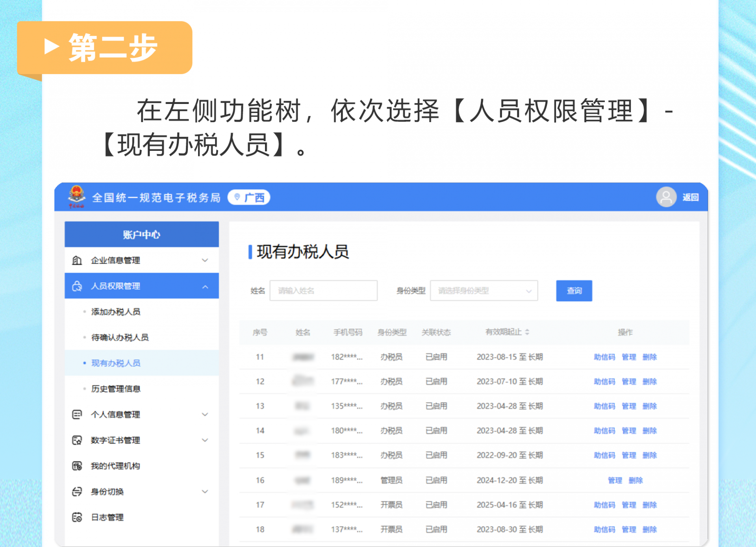Click the 广西 region selector pill
The width and height of the screenshot is (756, 547).
click(249, 197)
